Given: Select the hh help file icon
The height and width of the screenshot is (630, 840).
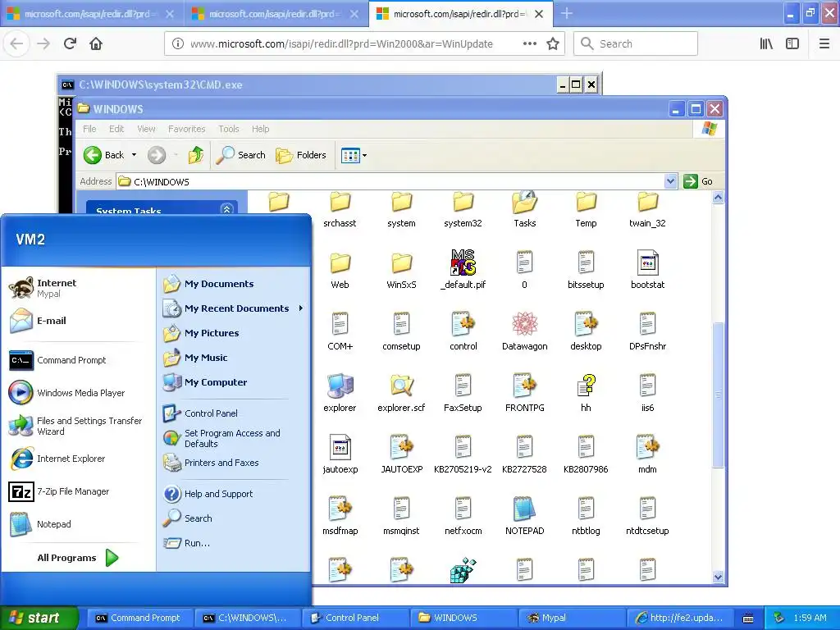Looking at the screenshot, I should pyautogui.click(x=586, y=393).
